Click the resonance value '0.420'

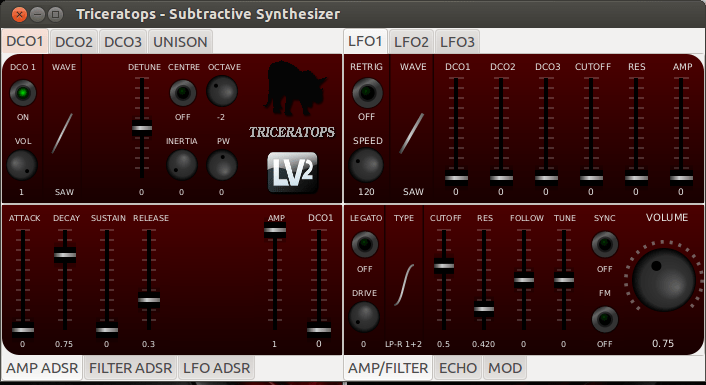484,344
